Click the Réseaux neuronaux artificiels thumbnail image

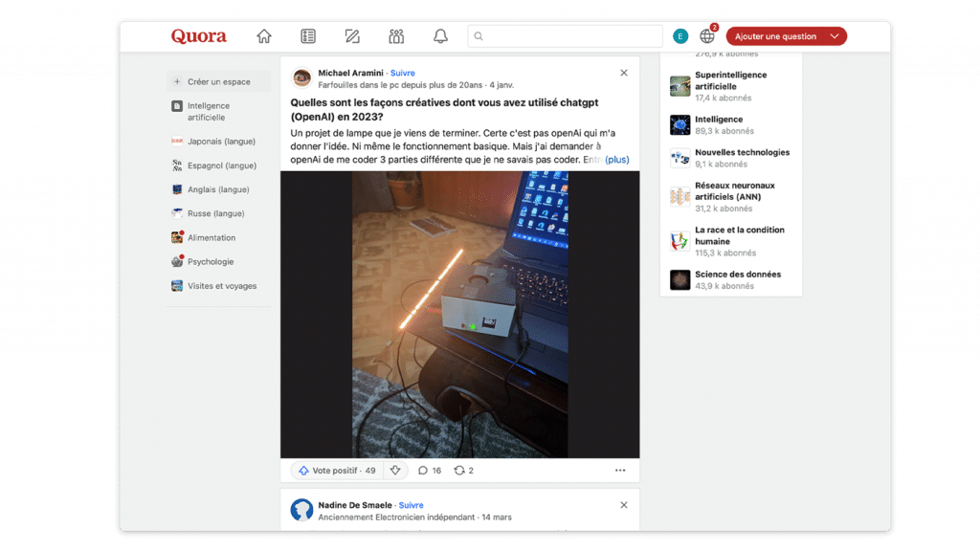[680, 197]
